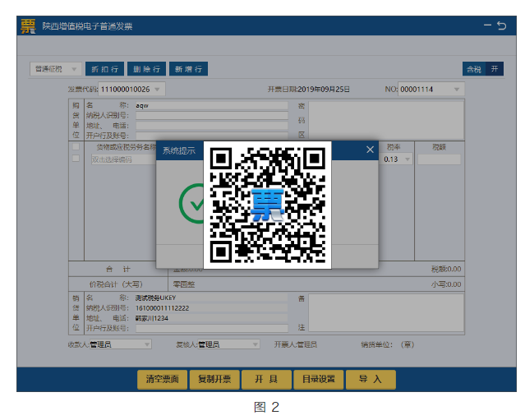The width and height of the screenshot is (525, 420).
Task: Click the 导入 button
Action: pyautogui.click(x=371, y=379)
